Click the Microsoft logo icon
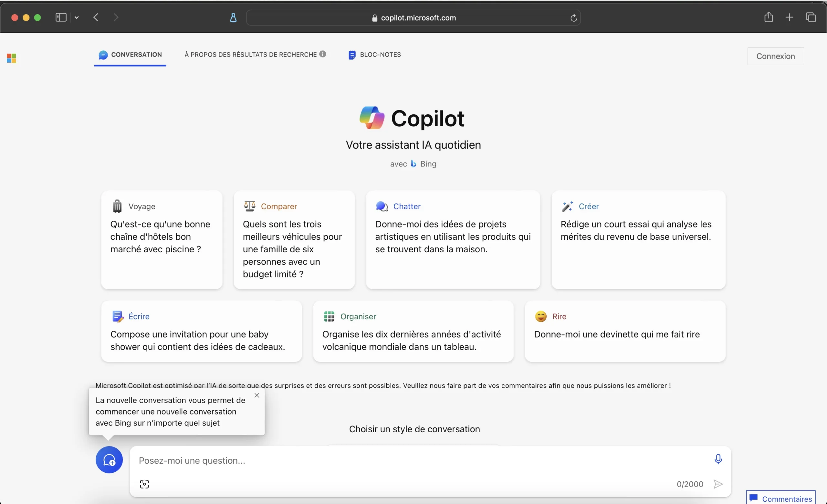The image size is (827, 504). (x=11, y=58)
